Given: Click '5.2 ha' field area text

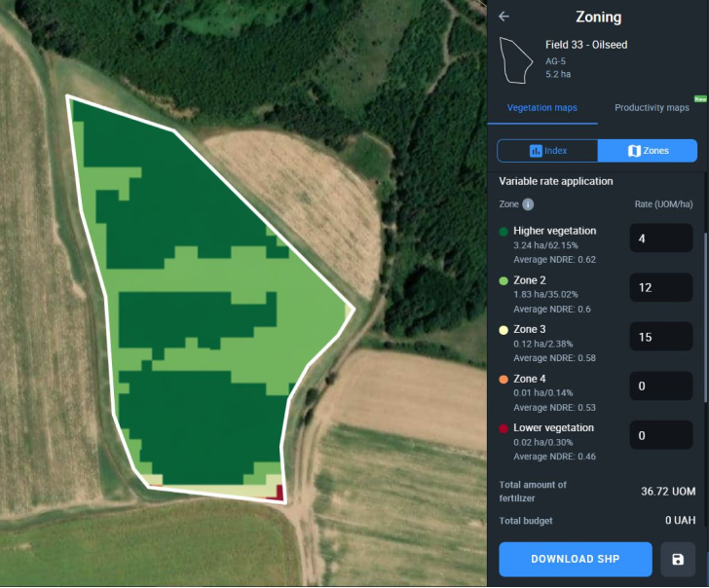Looking at the screenshot, I should point(558,74).
